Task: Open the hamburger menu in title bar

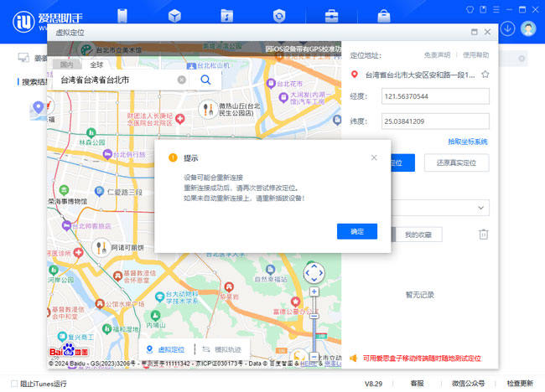Action: 496,10
